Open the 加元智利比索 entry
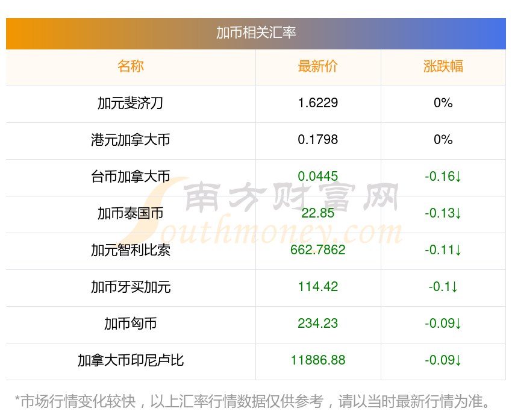Viewport: 512px width, 420px height. click(x=131, y=250)
